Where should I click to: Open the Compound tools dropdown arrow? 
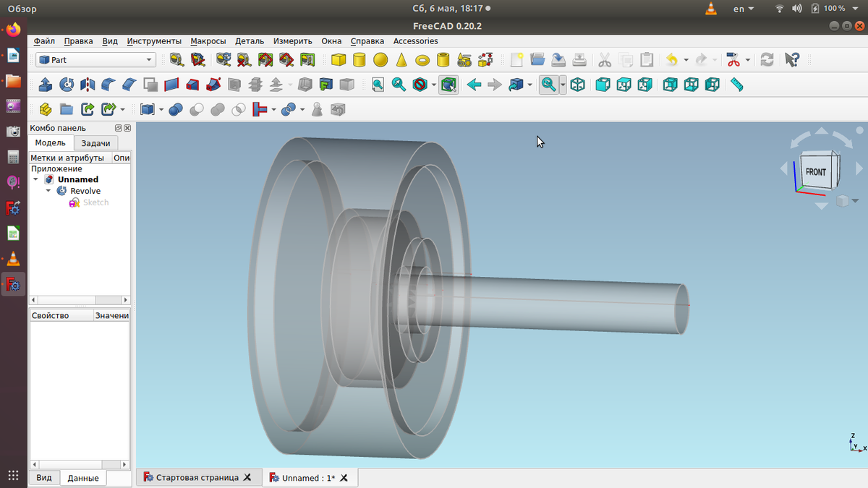(x=161, y=109)
